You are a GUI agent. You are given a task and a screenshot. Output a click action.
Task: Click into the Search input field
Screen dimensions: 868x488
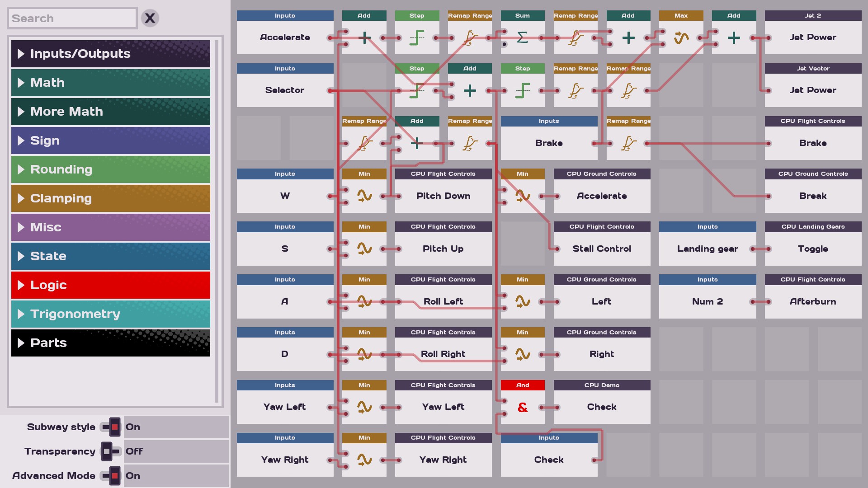click(x=72, y=19)
